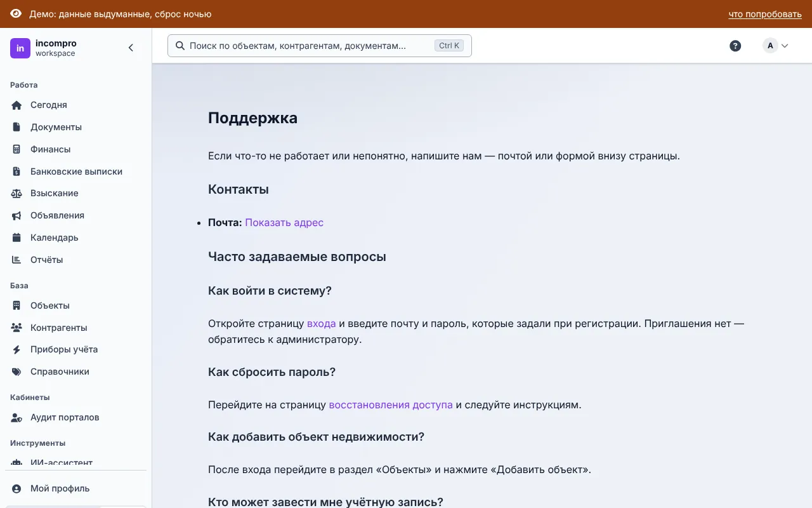Click the people icon beside Контрагенты

tap(17, 328)
